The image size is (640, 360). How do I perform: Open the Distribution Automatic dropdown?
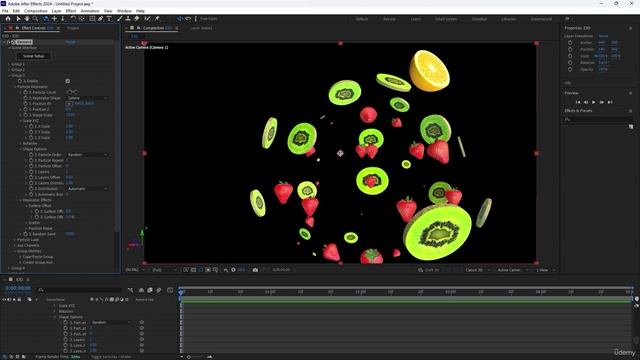87,189
